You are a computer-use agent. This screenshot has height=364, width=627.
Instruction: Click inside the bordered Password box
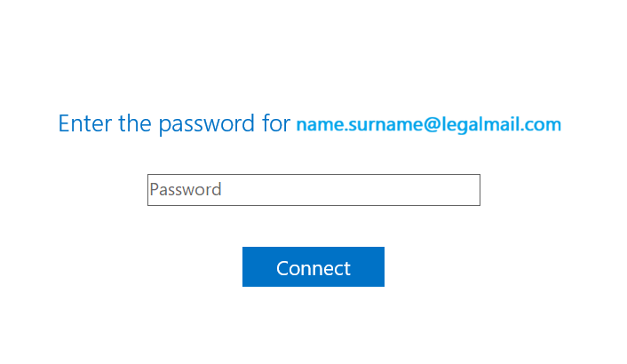(x=313, y=190)
